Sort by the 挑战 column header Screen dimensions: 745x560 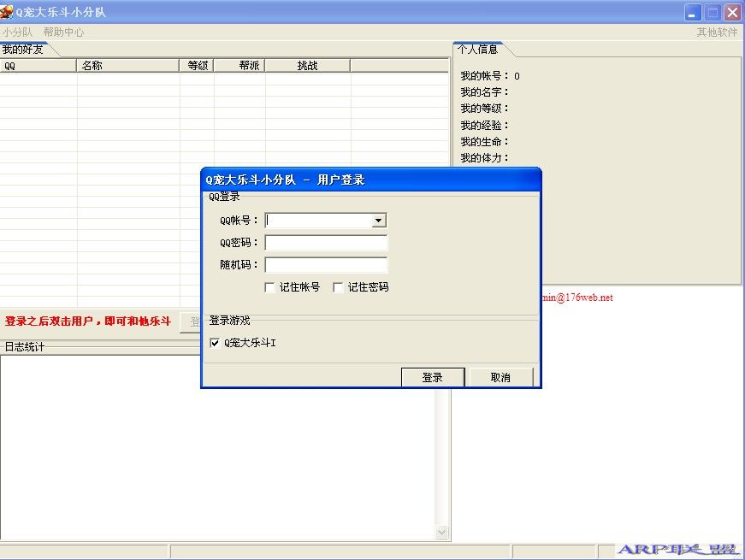pos(307,66)
